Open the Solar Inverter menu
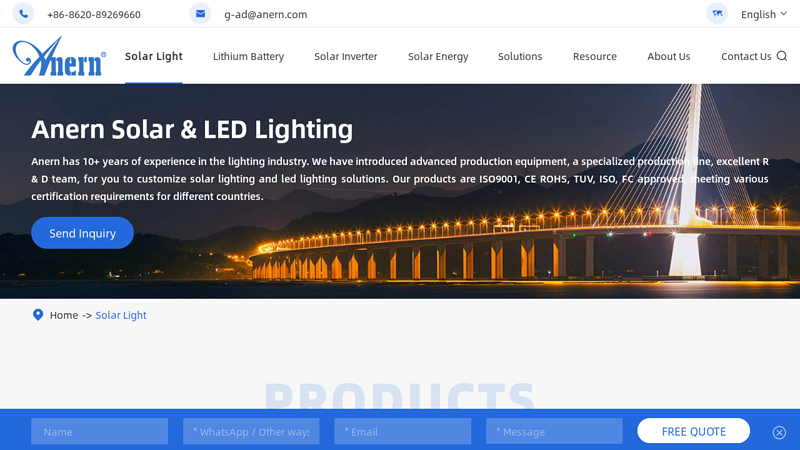This screenshot has width=800, height=450. (x=346, y=56)
